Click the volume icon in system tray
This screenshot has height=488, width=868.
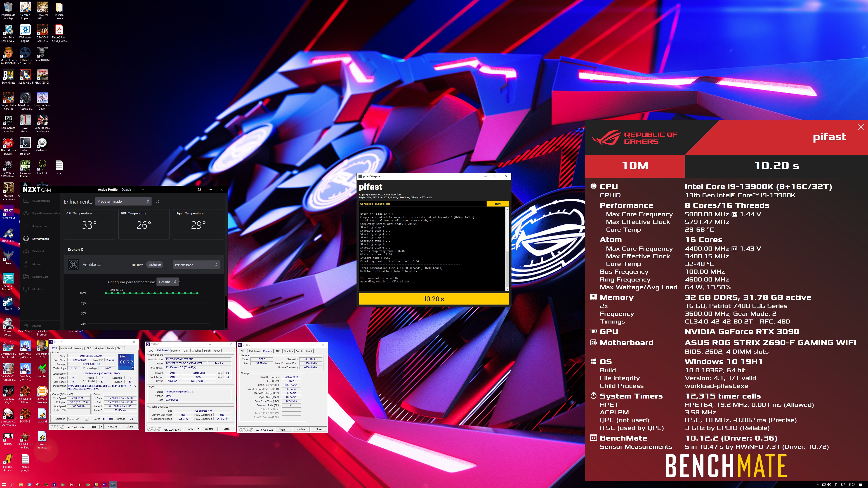pos(829,485)
